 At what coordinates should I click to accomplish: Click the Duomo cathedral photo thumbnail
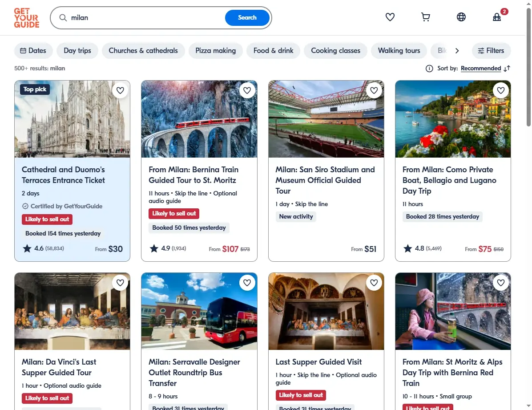click(x=72, y=119)
